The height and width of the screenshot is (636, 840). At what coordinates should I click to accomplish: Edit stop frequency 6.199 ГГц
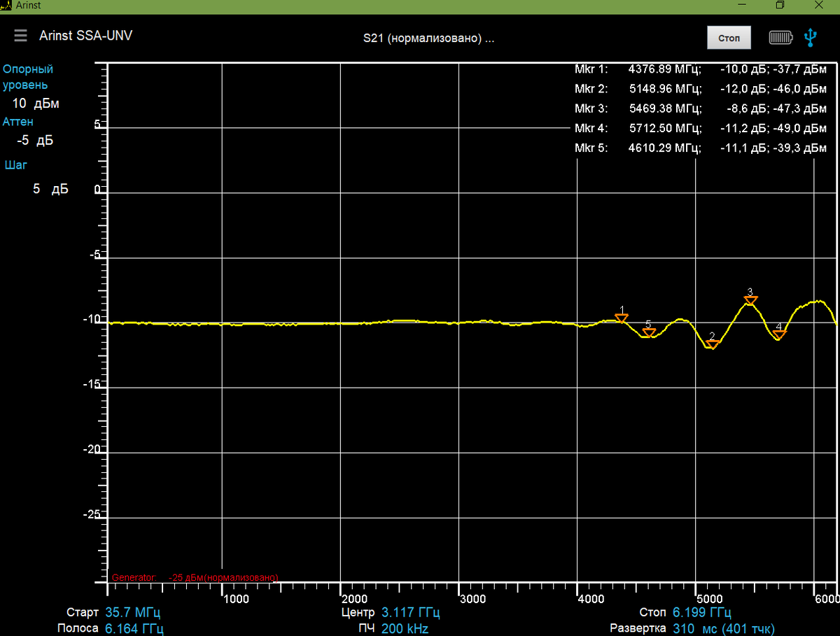pyautogui.click(x=702, y=613)
